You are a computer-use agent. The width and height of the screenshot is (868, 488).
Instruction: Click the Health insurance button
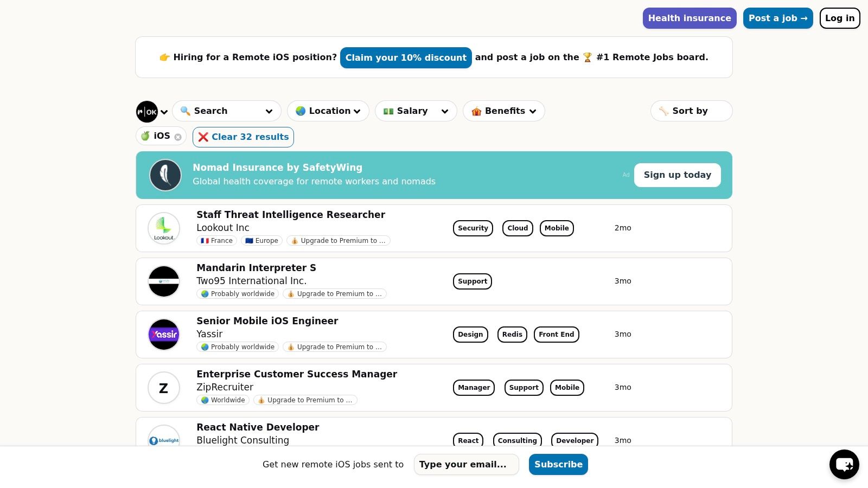(x=690, y=18)
